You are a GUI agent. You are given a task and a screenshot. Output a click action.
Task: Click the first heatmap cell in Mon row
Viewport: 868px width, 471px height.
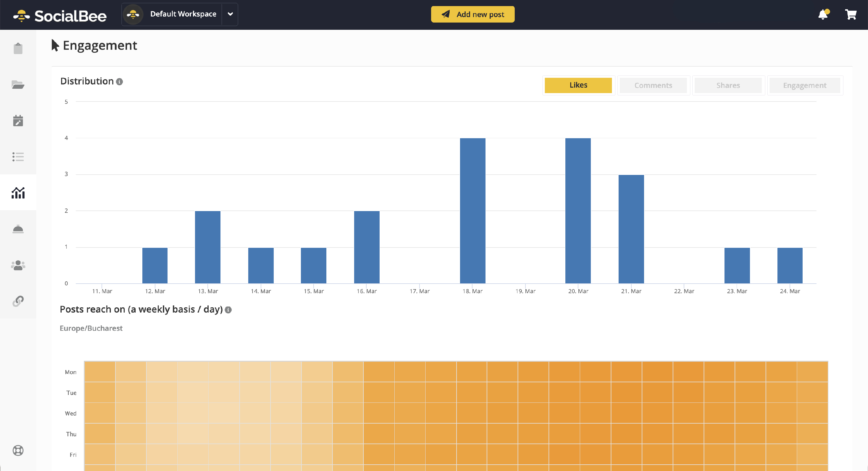coord(100,372)
